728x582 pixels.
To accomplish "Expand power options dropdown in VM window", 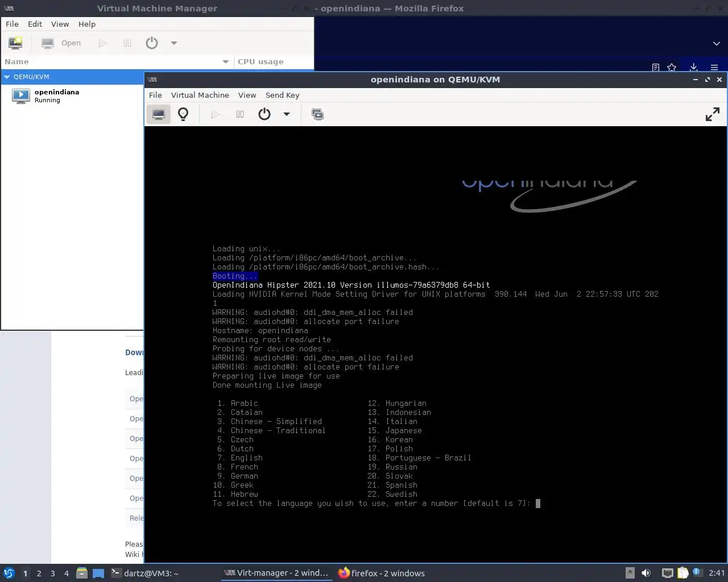I will coord(287,114).
